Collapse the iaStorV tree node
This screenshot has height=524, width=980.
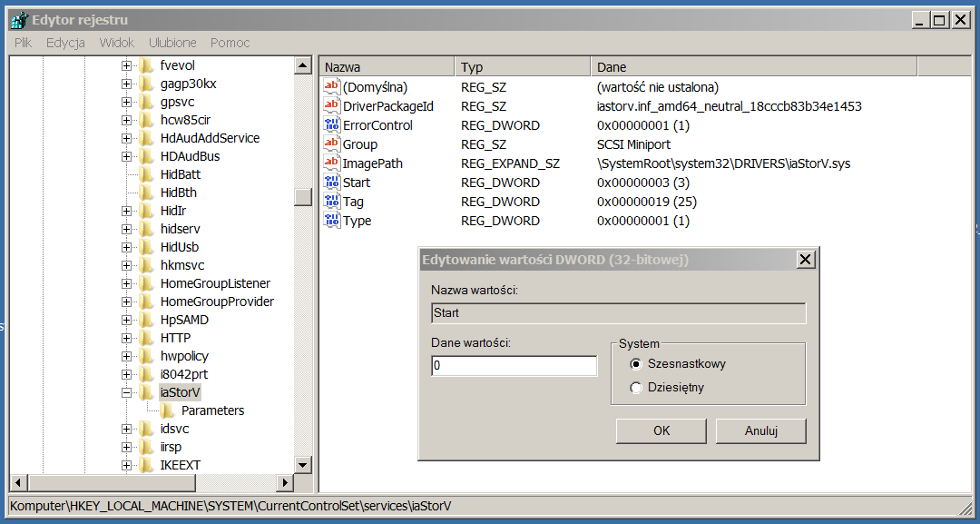[126, 392]
